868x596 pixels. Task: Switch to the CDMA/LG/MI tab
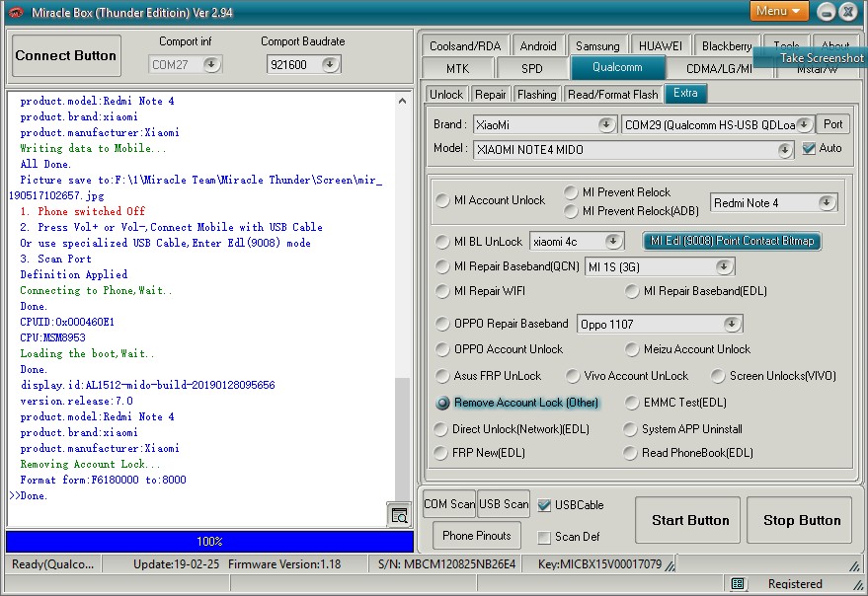(719, 69)
